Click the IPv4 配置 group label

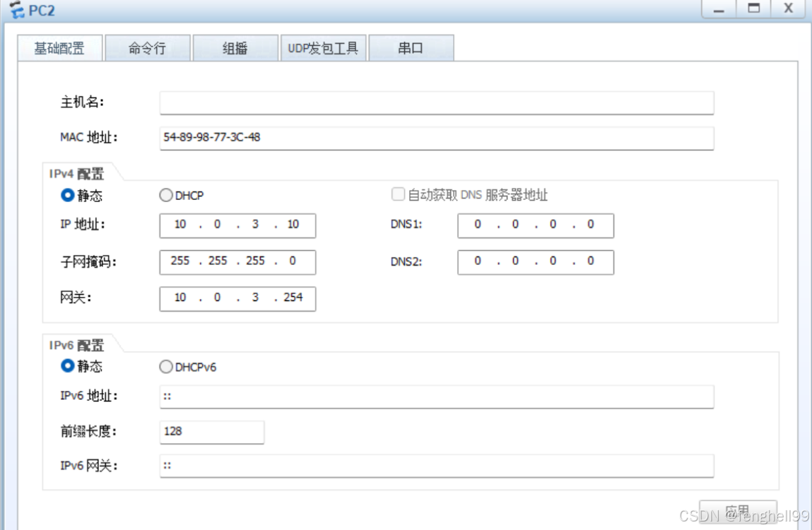(x=76, y=174)
